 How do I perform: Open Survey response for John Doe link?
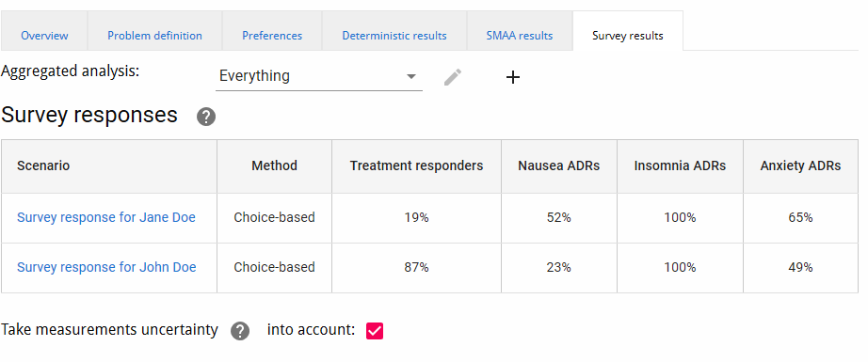tap(106, 267)
